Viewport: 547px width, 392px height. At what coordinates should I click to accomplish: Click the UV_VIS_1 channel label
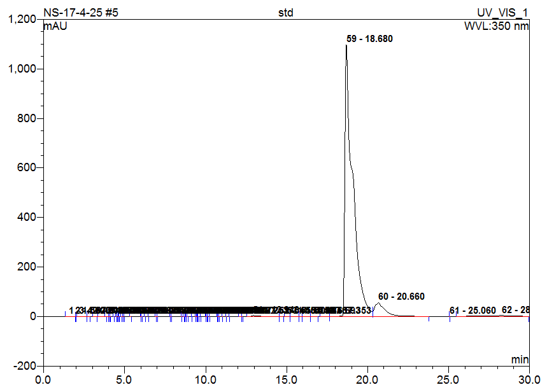point(503,13)
